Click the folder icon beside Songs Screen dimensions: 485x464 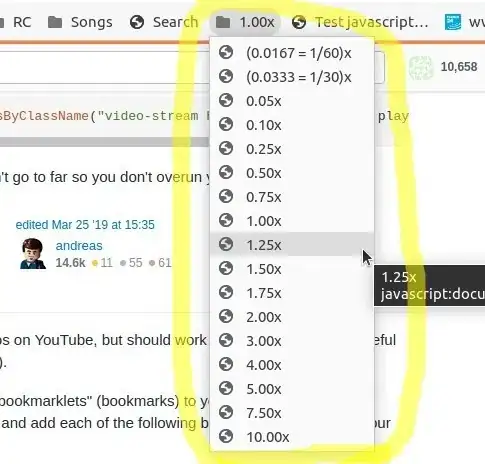pyautogui.click(x=55, y=22)
